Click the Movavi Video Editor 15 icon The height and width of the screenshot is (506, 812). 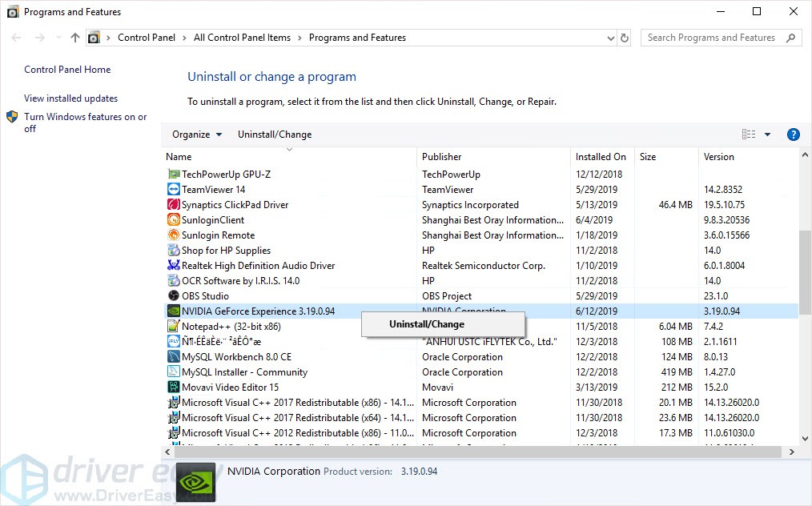tap(173, 387)
